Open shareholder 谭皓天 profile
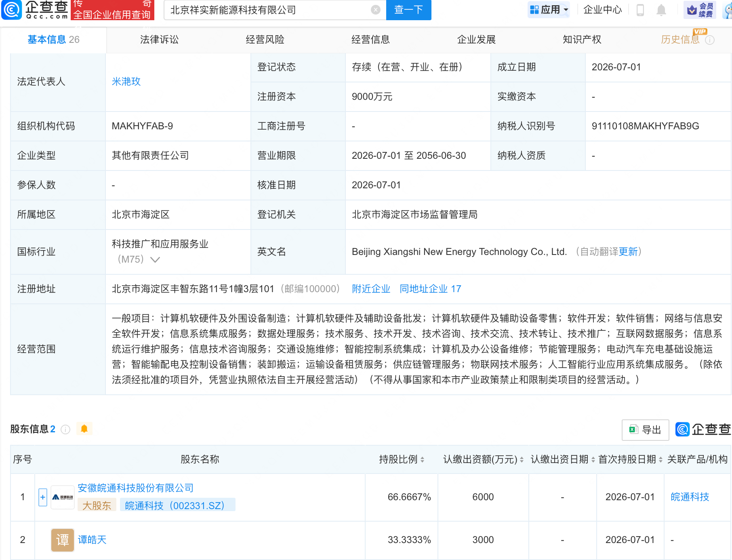732x560 pixels. coord(92,540)
